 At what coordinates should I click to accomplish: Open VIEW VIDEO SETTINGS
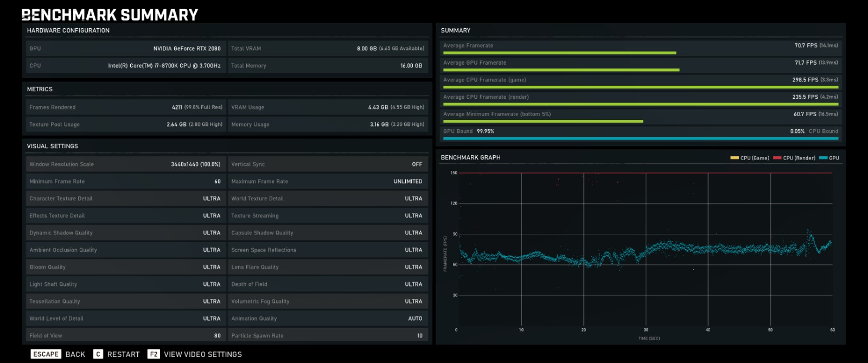click(202, 354)
